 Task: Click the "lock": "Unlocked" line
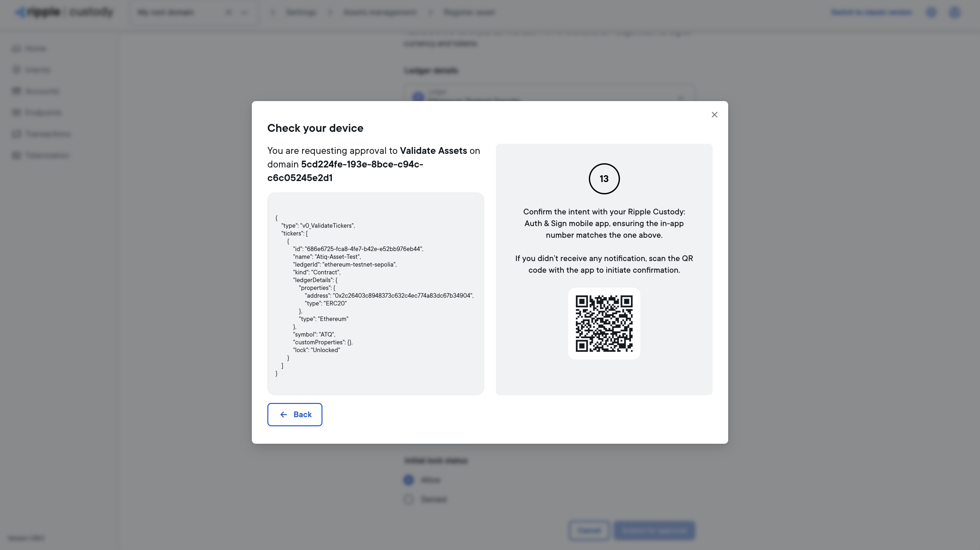[x=317, y=350]
